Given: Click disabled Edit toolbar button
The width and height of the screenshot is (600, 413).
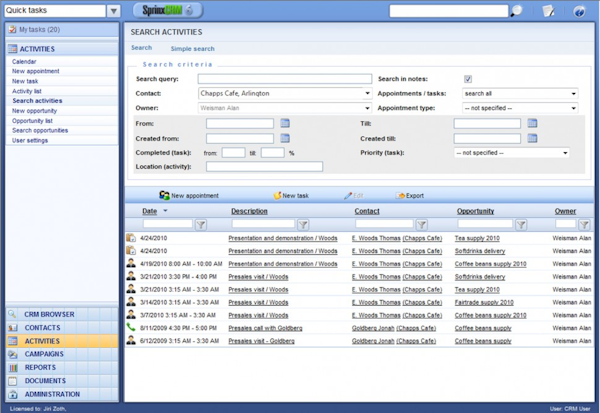Looking at the screenshot, I should (x=353, y=196).
